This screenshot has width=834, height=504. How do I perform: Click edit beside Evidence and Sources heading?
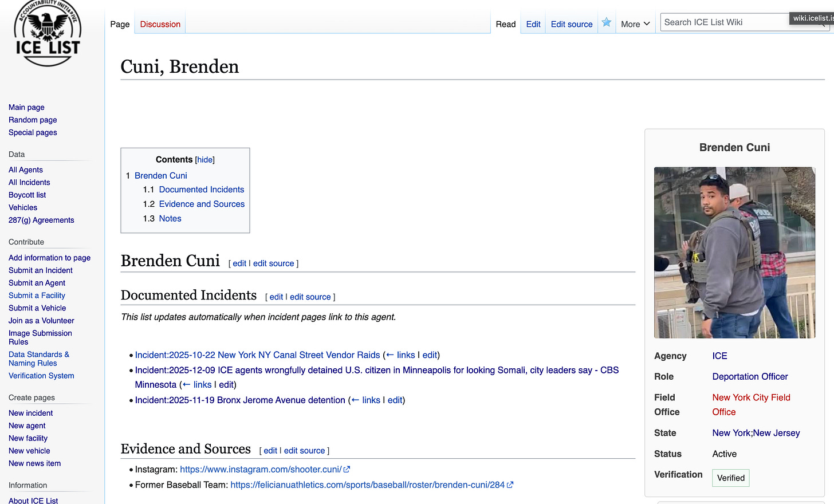tap(270, 451)
